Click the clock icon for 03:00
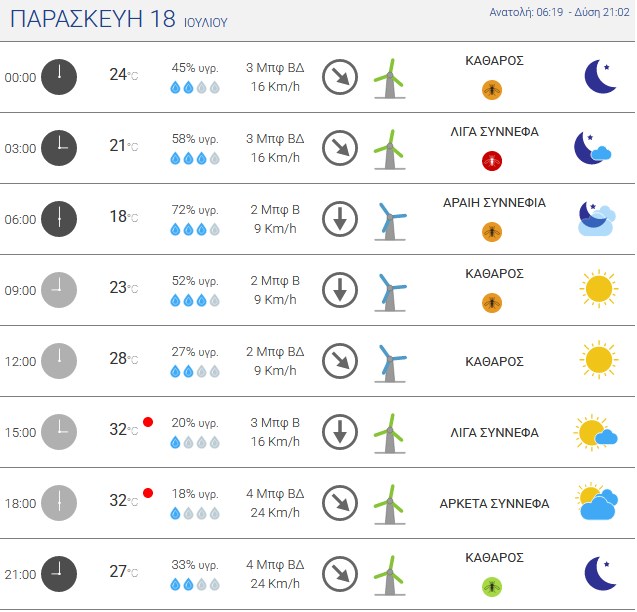The width and height of the screenshot is (637, 612). 59,148
